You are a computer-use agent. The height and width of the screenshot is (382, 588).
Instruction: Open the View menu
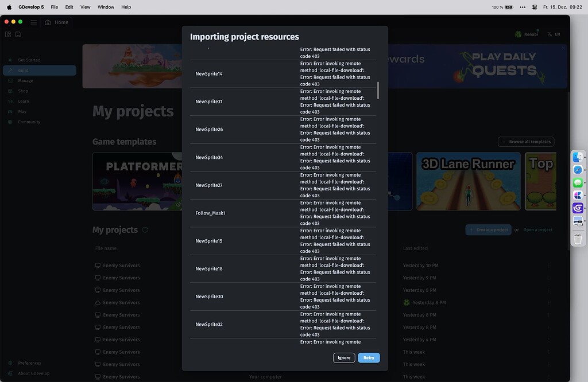pyautogui.click(x=85, y=7)
